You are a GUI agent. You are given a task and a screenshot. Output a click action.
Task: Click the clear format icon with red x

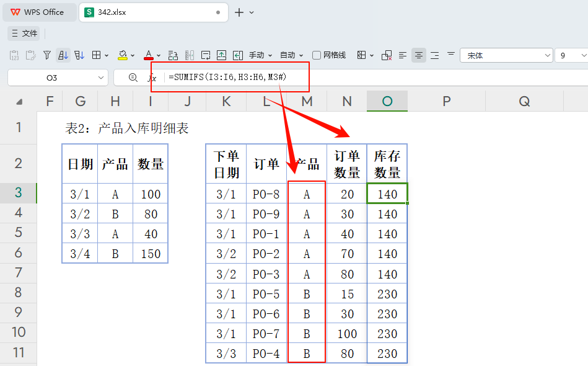pyautogui.click(x=387, y=56)
